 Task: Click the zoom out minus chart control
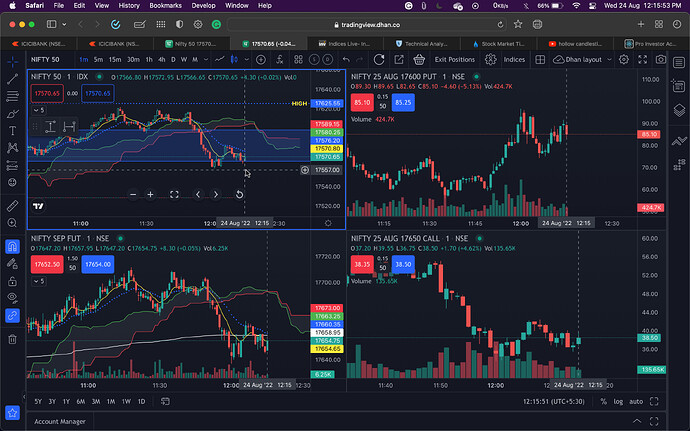[x=133, y=195]
